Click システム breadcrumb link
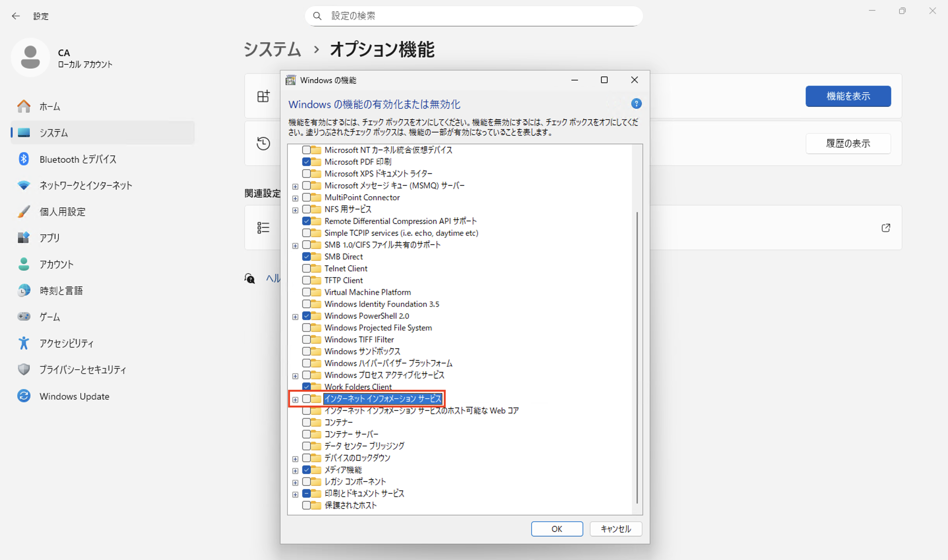This screenshot has width=948, height=560. coord(272,49)
